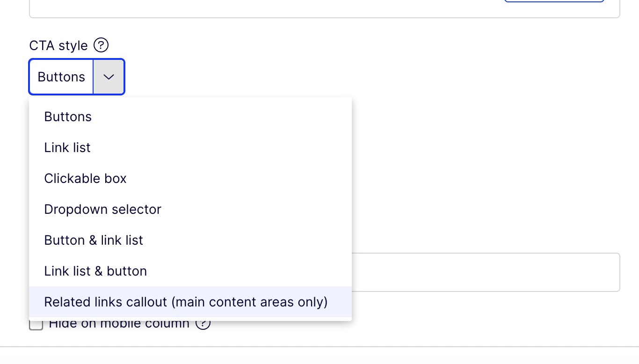The image size is (639, 364).
Task: Click the 'Hide on mobile column' label text
Action: [119, 324]
